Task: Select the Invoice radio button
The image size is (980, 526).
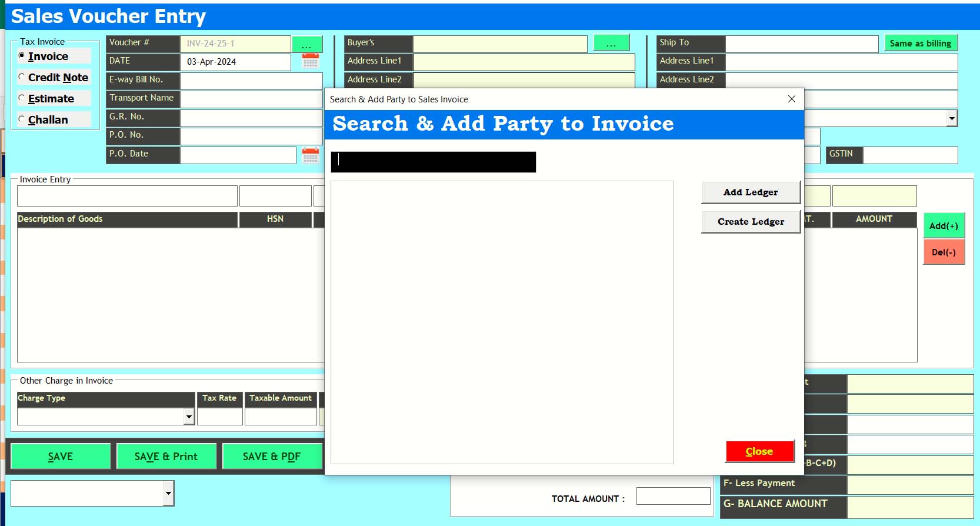Action: coord(22,56)
